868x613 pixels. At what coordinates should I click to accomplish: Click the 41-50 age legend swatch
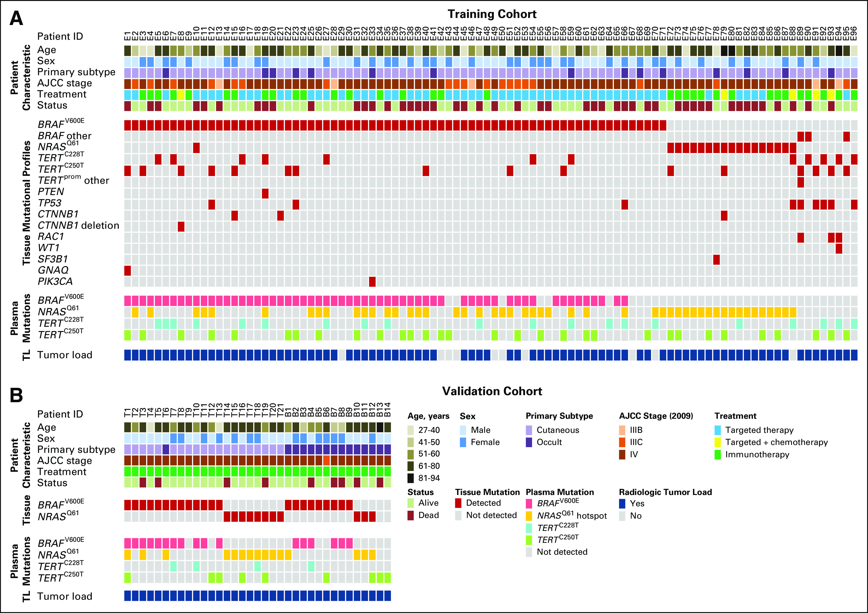pos(411,442)
